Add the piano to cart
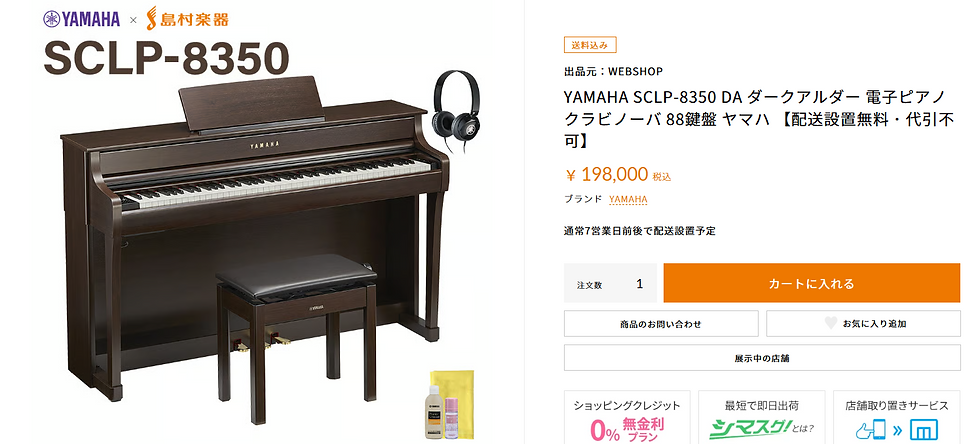 pos(811,283)
